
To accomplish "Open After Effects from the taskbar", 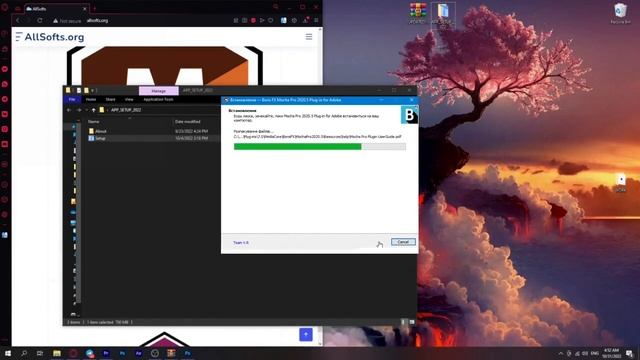I will pos(138,353).
